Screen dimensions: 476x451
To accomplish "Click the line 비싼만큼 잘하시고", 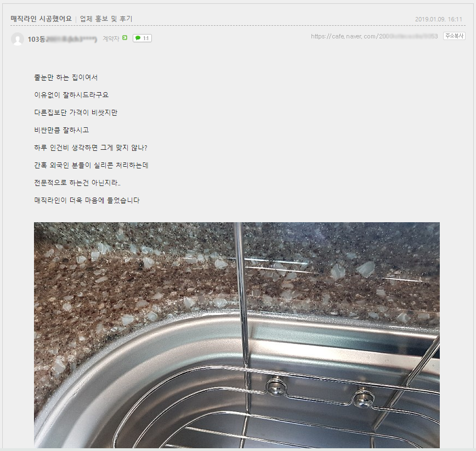I will (61, 130).
